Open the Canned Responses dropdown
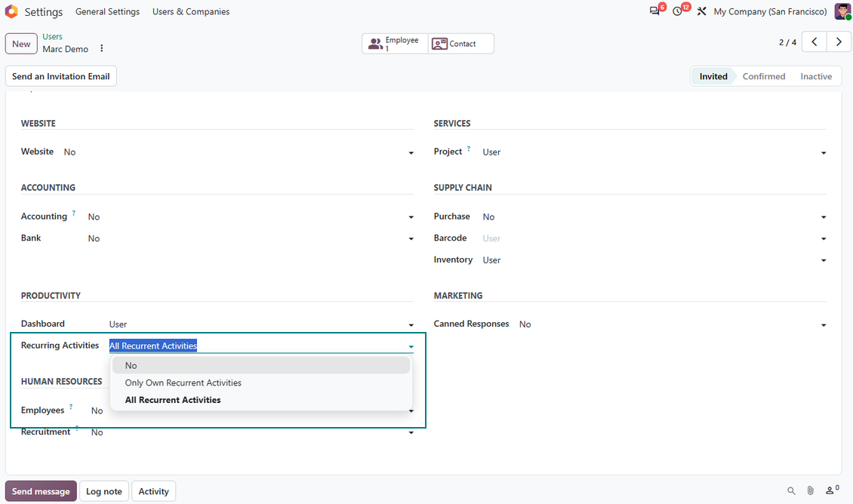Image resolution: width=853 pixels, height=504 pixels. (x=673, y=324)
